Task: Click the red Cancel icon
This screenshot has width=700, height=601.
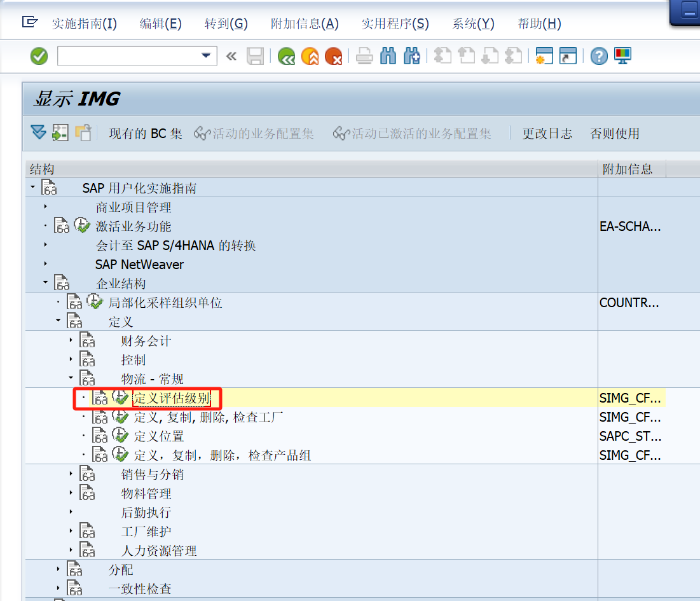Action: tap(334, 56)
